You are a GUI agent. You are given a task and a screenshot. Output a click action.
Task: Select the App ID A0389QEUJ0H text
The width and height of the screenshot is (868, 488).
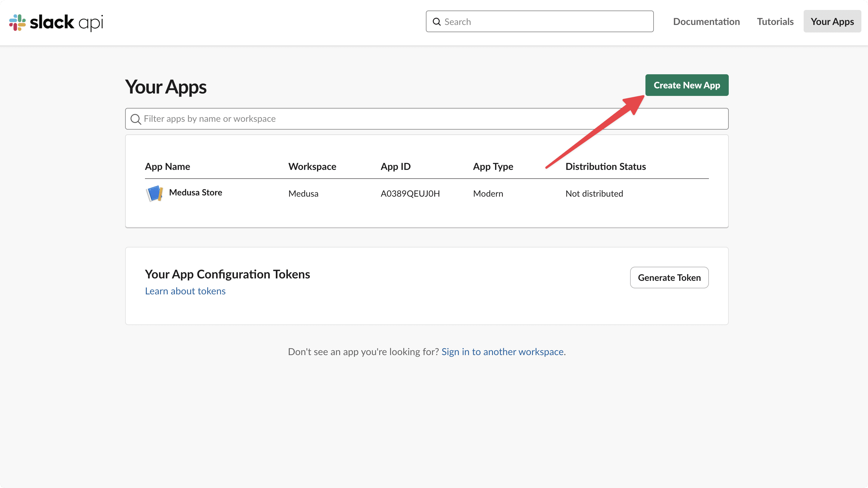pyautogui.click(x=410, y=193)
